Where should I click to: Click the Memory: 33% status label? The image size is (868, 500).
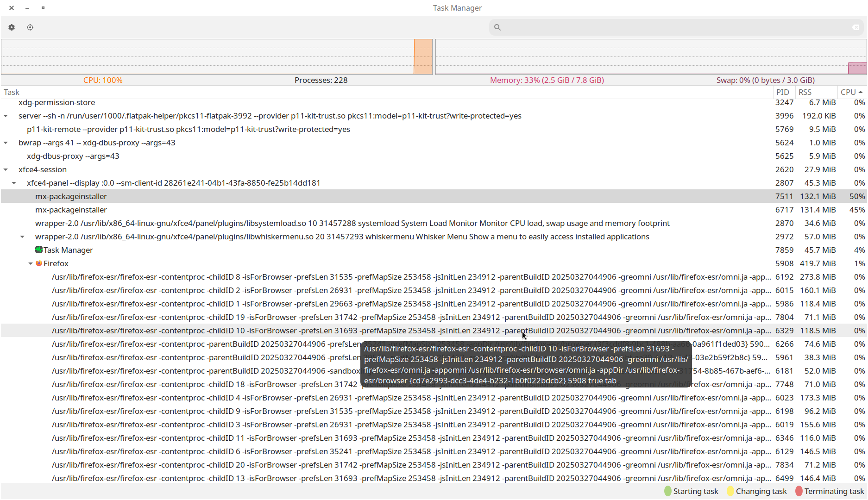coord(547,80)
